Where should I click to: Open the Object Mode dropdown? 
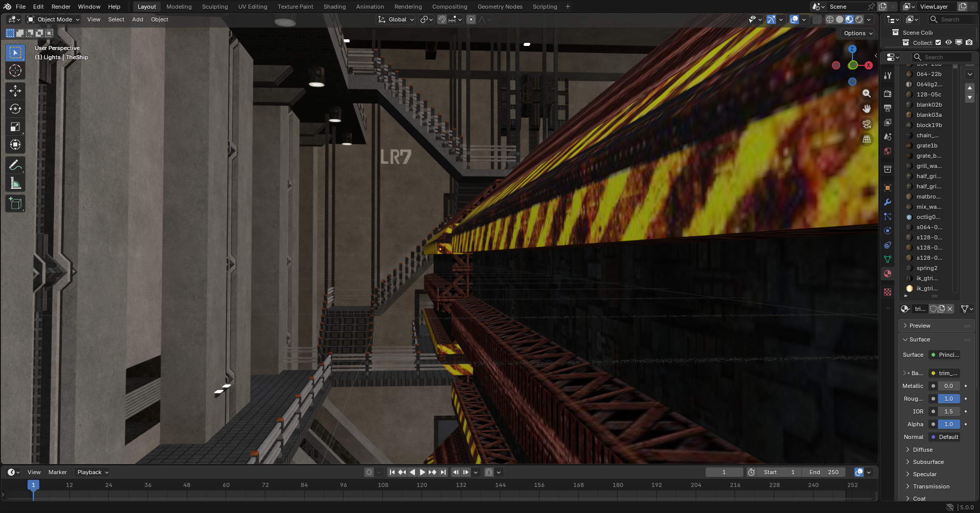[54, 19]
